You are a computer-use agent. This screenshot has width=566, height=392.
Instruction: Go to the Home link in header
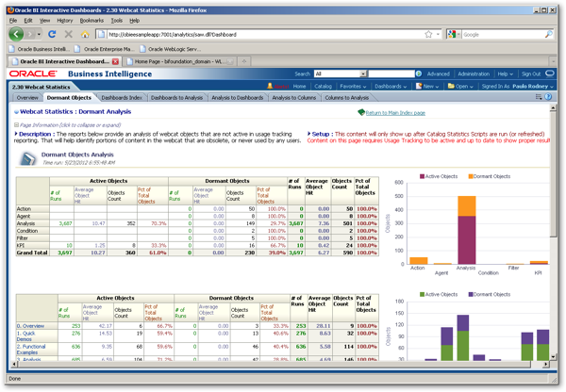tap(299, 87)
